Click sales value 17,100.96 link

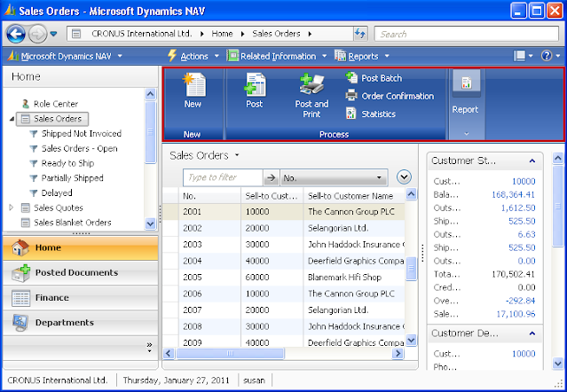516,314
